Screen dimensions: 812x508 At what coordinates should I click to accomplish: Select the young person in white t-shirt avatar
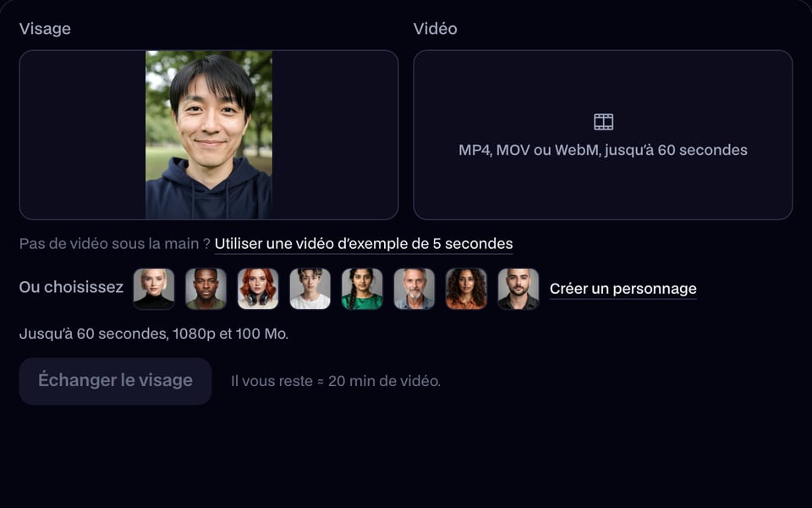310,289
